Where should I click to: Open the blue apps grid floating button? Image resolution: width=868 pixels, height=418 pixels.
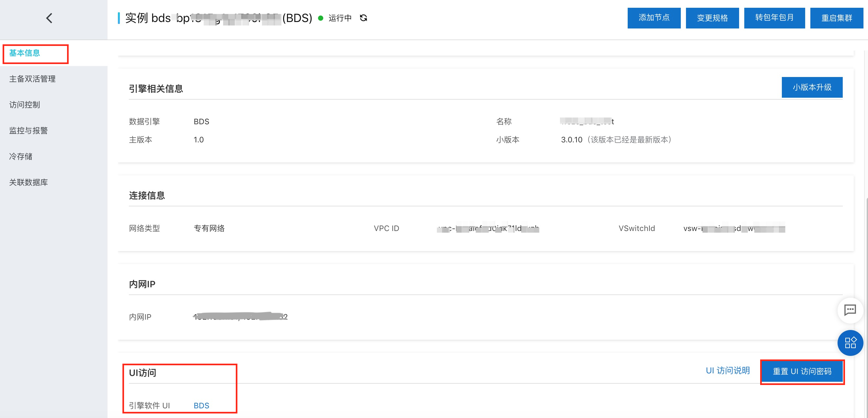pos(850,343)
